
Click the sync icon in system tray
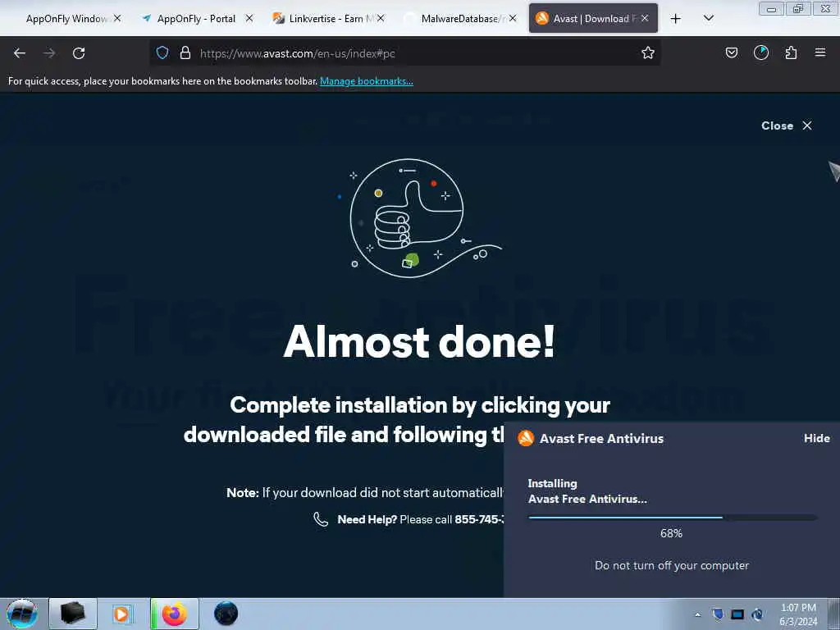757,614
